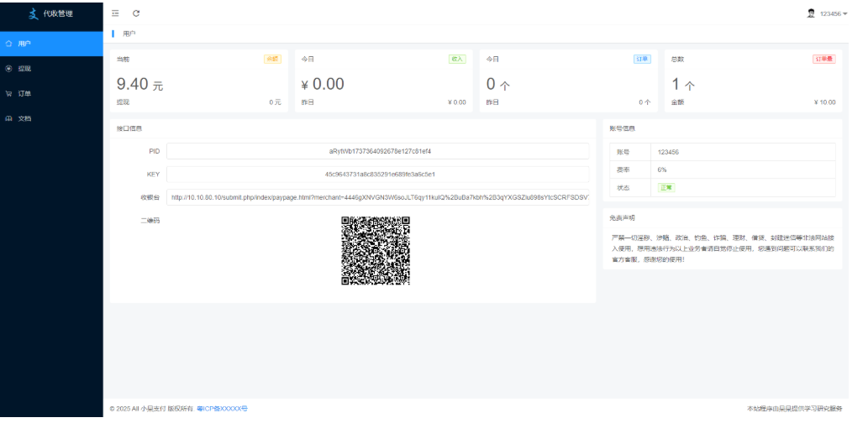Image resolution: width=868 pixels, height=423 pixels.
Task: Open the 123456 account dropdown
Action: [833, 14]
